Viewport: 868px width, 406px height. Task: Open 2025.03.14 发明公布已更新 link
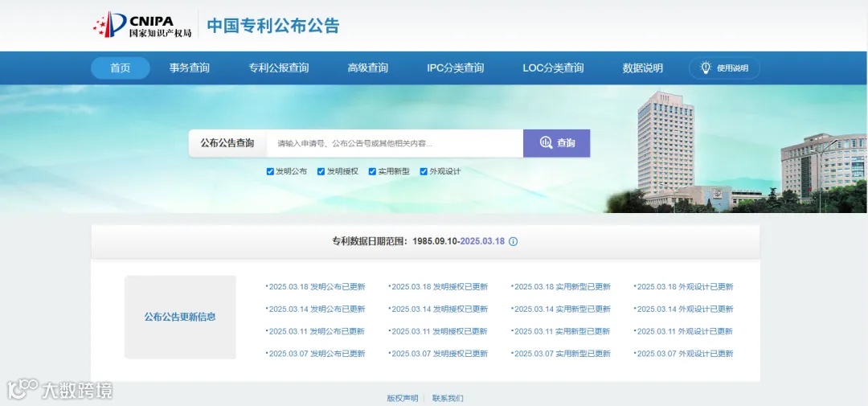coord(317,309)
